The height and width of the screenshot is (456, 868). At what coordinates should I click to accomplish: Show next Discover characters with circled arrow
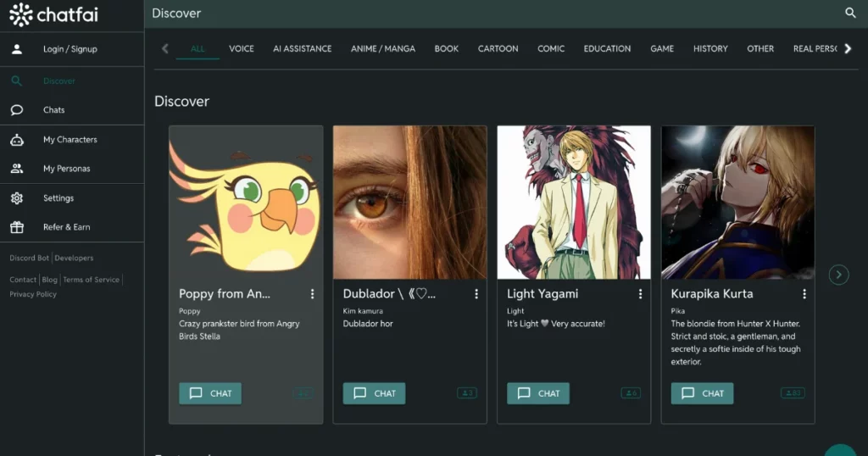838,275
